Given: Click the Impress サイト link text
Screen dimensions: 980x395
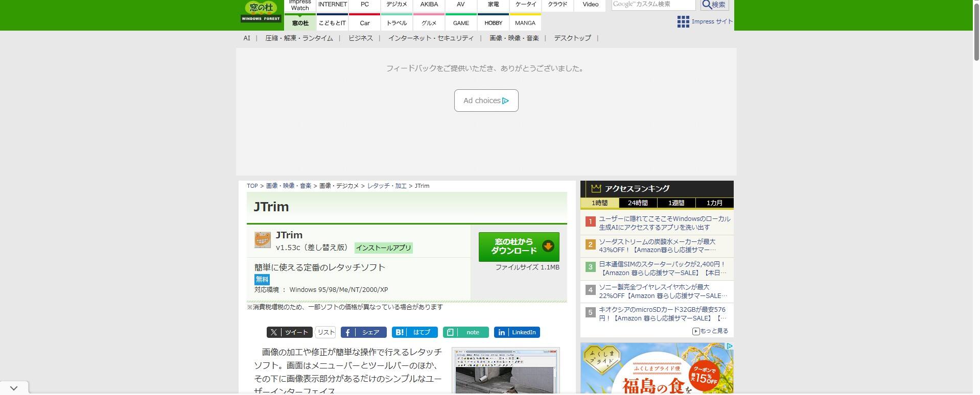Looking at the screenshot, I should (712, 21).
